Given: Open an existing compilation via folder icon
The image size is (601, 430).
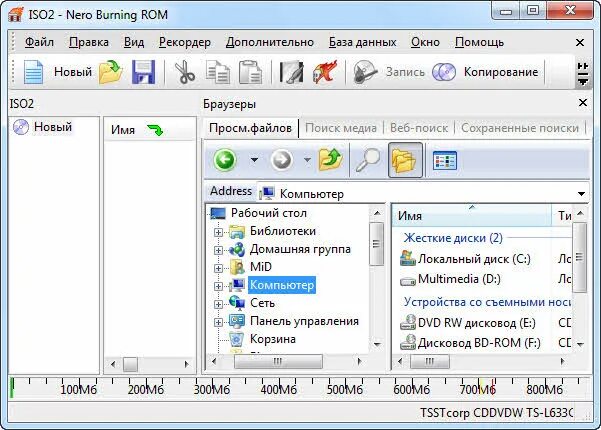Looking at the screenshot, I should click(x=110, y=72).
